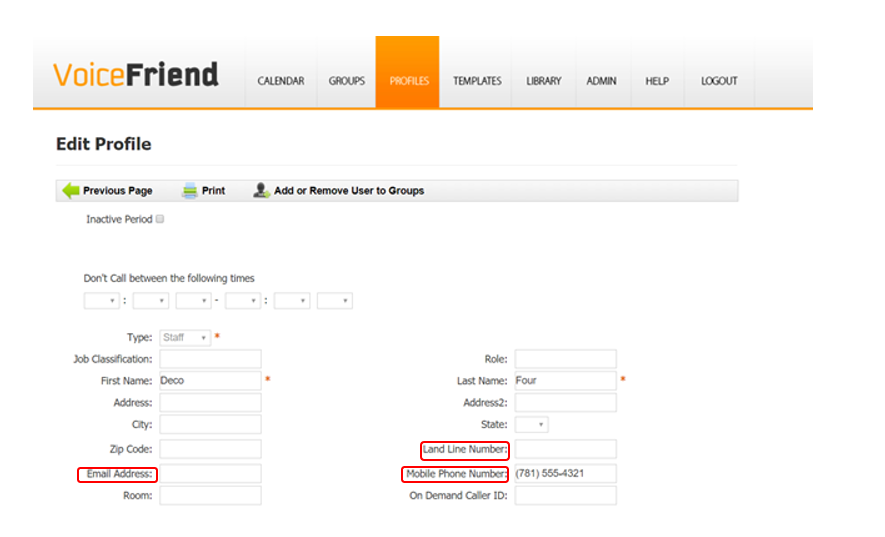
Task: Open the start minute dropdown after first colon
Action: (151, 300)
